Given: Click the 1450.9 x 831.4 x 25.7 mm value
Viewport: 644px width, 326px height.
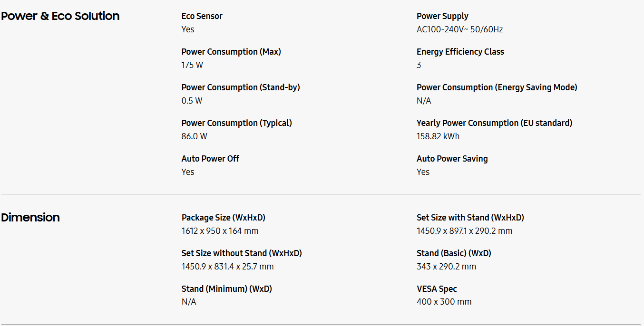Looking at the screenshot, I should 227,267.
